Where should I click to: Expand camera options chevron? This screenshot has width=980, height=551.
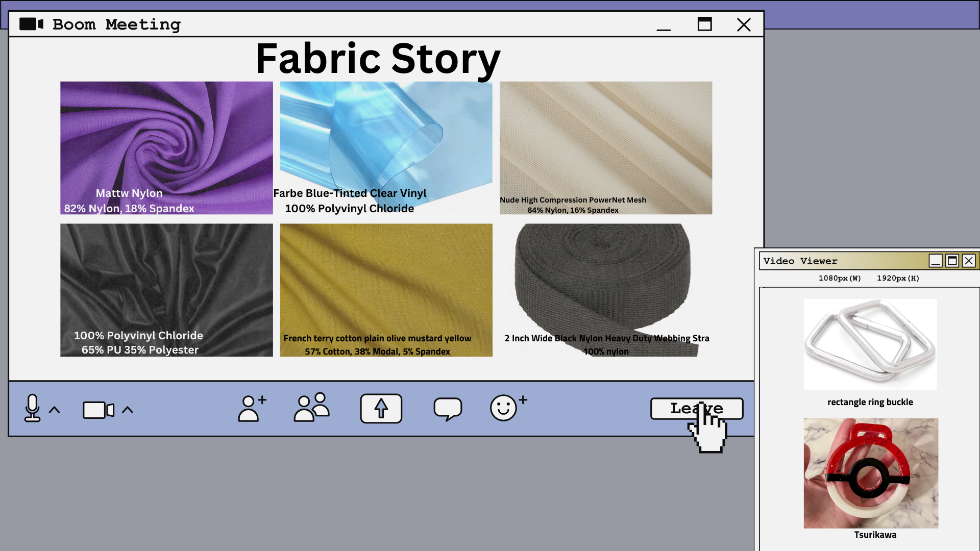128,410
